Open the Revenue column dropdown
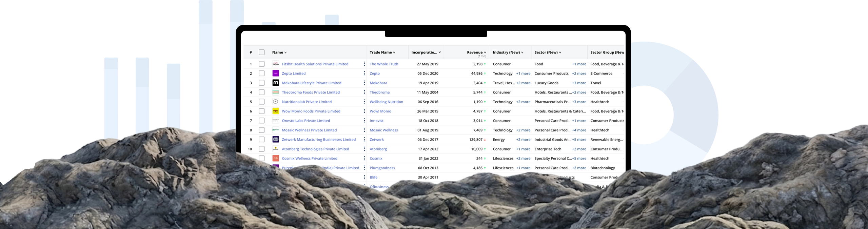This screenshot has width=868, height=229. 485,53
